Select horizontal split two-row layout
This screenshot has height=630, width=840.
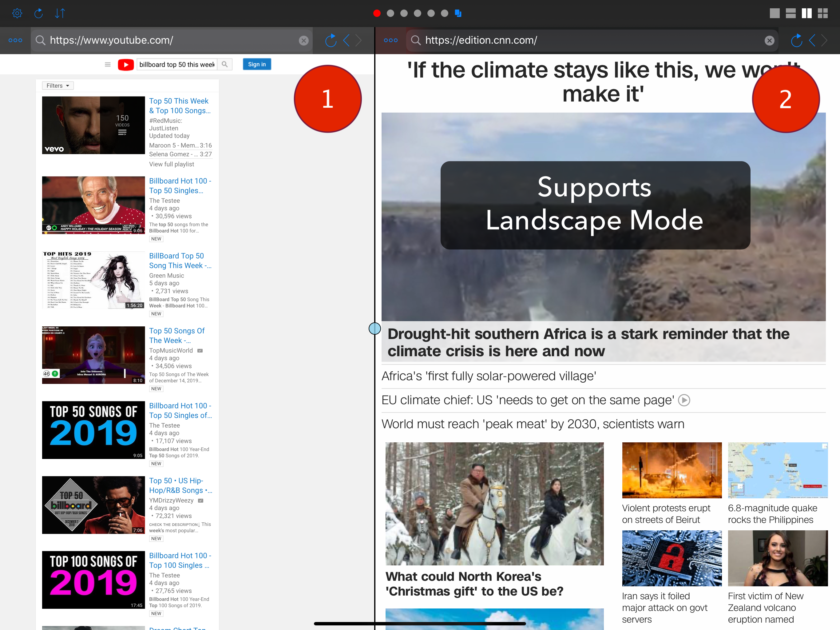790,13
